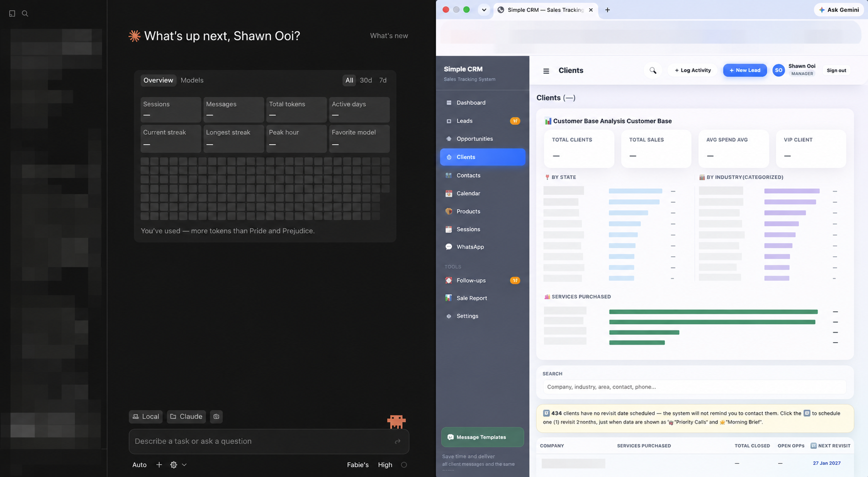
Task: Open Message Templates button
Action: pos(482,437)
